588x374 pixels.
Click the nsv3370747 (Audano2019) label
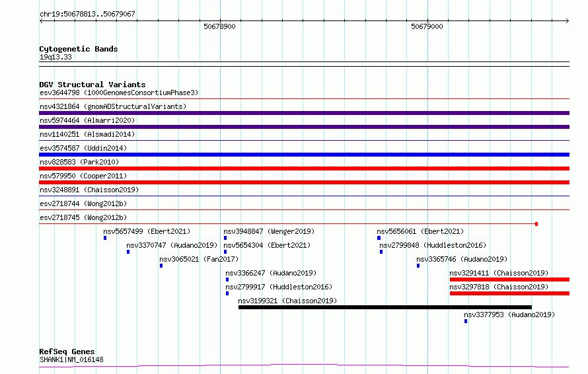tap(172, 245)
